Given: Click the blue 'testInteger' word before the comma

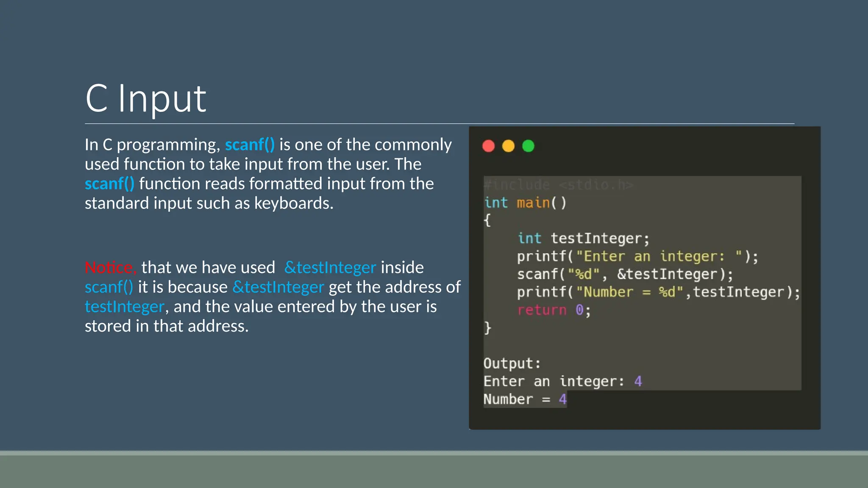Looking at the screenshot, I should 124,307.
